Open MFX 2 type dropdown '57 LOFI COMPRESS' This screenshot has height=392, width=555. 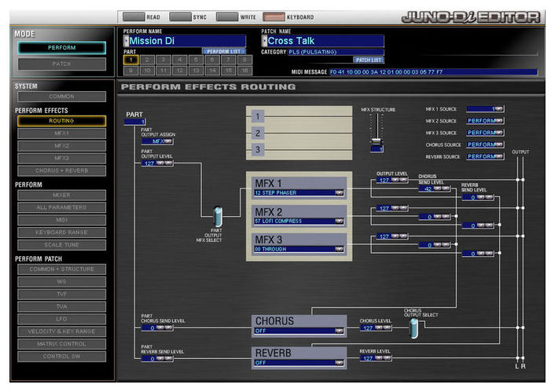(x=299, y=221)
